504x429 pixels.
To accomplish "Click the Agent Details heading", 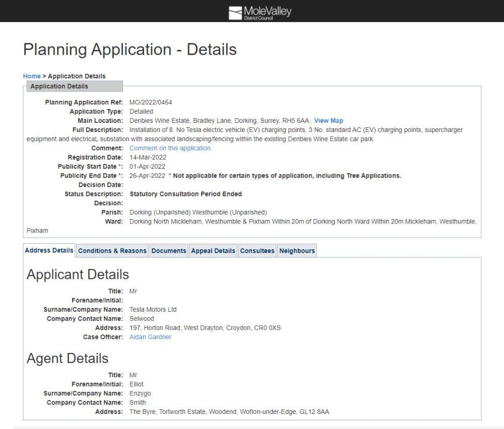I will click(68, 359).
